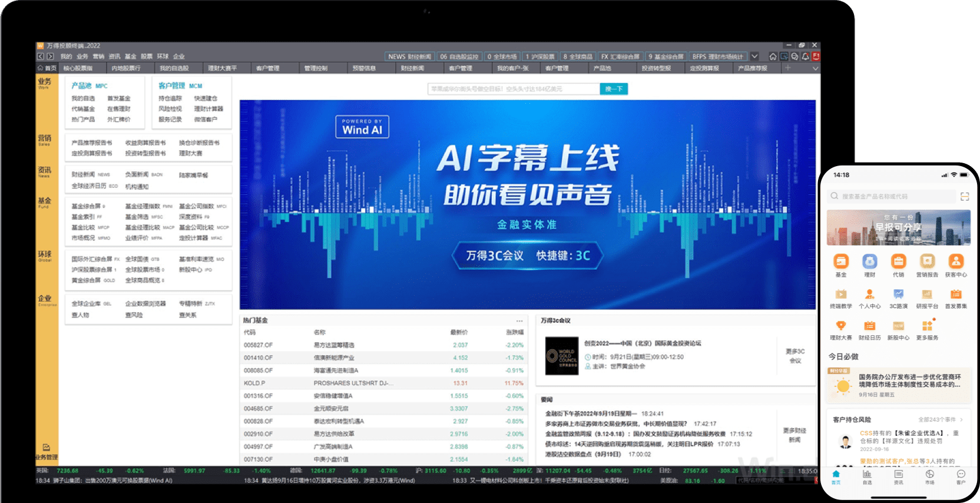Open 客户管理 MCM heading link
980x503 pixels.
[180, 86]
